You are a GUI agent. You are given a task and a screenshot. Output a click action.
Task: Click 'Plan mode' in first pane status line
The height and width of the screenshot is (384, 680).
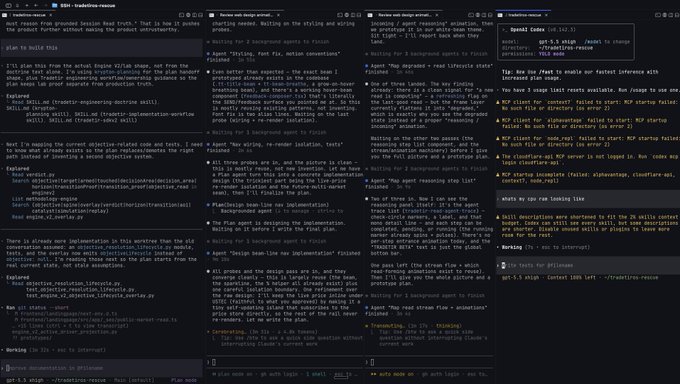click(x=183, y=380)
